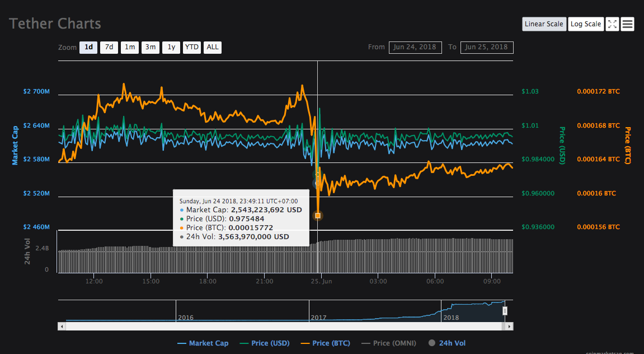Click the $2 700M axis label
Viewport: 644px width, 354px height.
click(x=36, y=91)
